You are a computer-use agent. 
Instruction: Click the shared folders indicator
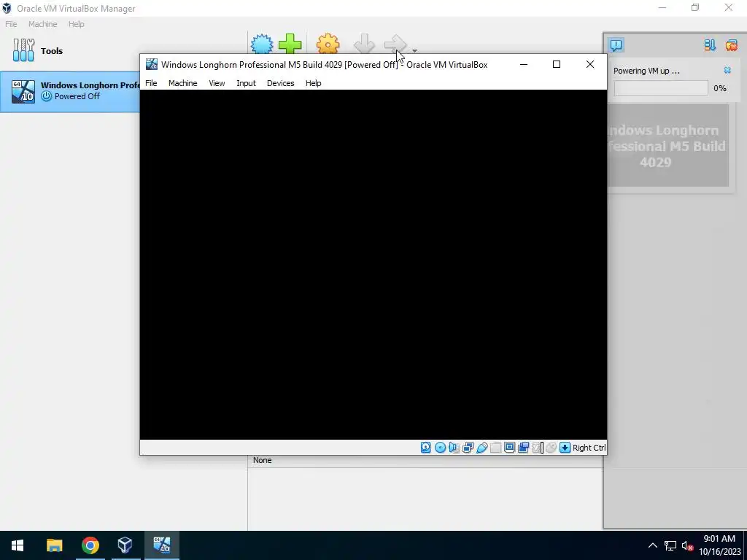(x=495, y=448)
